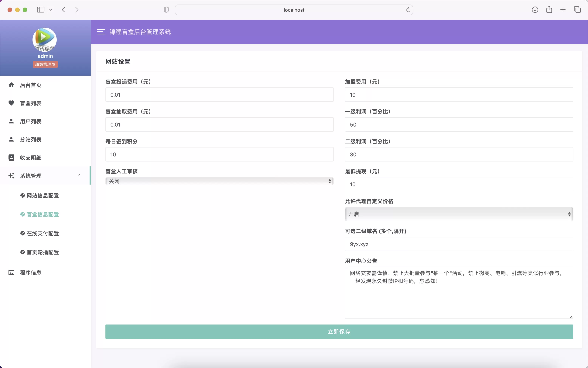Click the 盲盒投递费用 input field

coord(219,95)
